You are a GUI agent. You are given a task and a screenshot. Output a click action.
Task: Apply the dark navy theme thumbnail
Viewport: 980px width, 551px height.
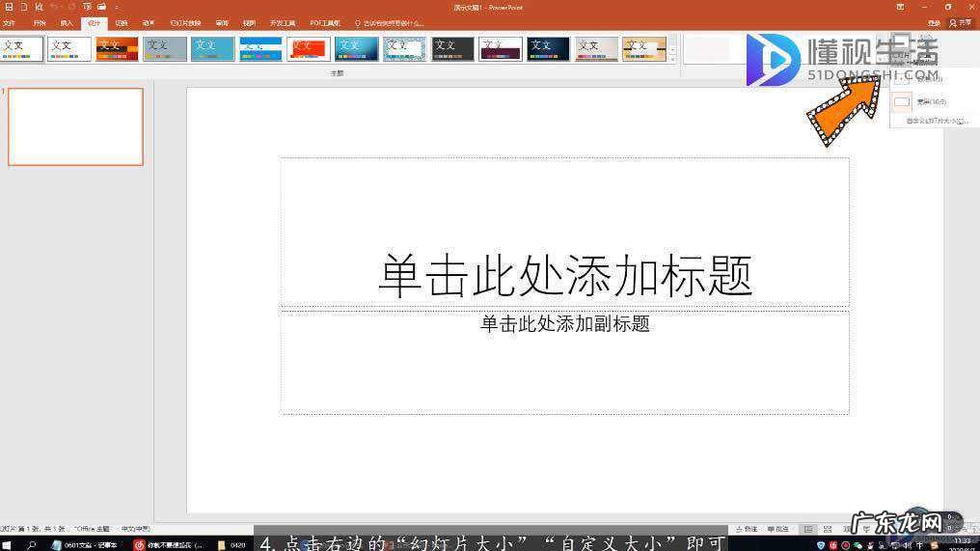coord(548,49)
